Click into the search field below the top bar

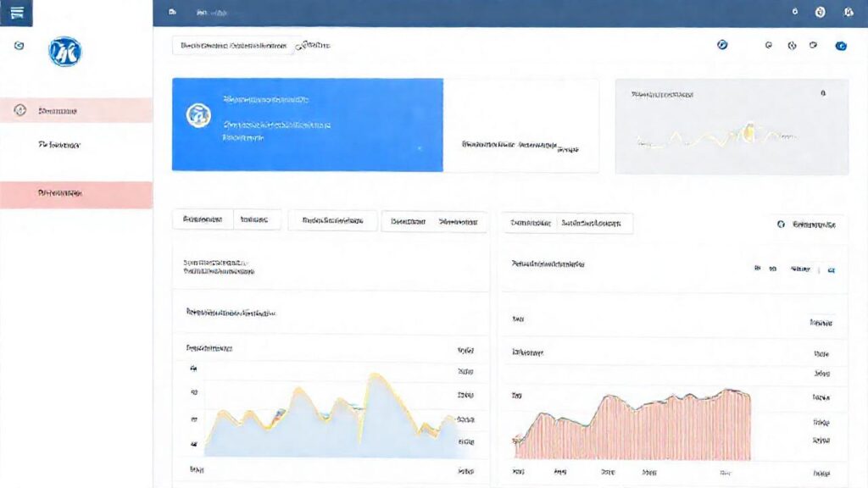(233, 46)
